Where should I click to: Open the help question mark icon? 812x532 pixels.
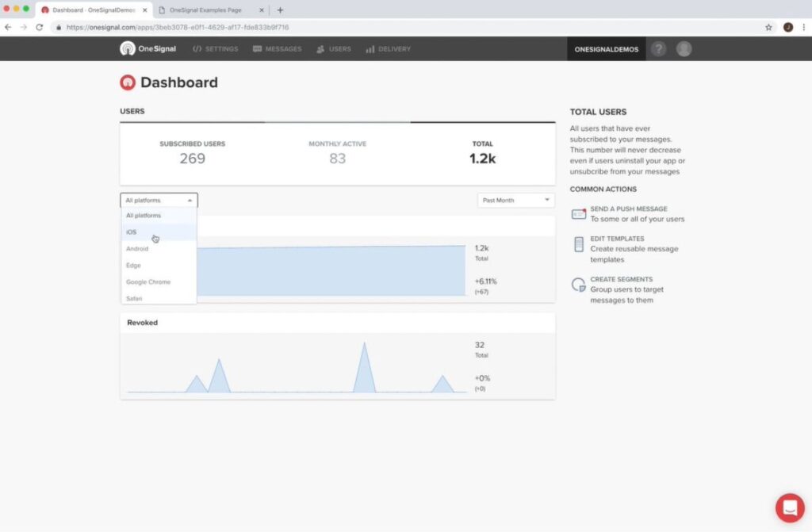658,48
